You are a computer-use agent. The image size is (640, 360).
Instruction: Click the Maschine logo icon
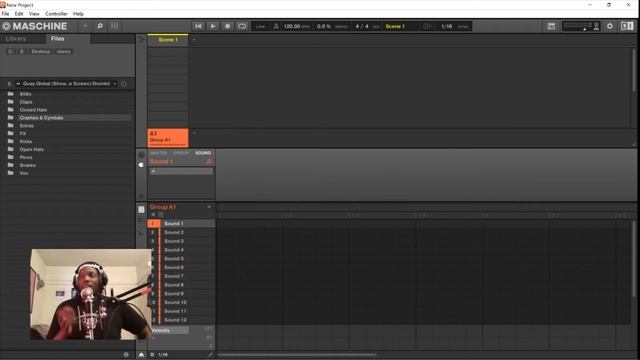pos(6,26)
